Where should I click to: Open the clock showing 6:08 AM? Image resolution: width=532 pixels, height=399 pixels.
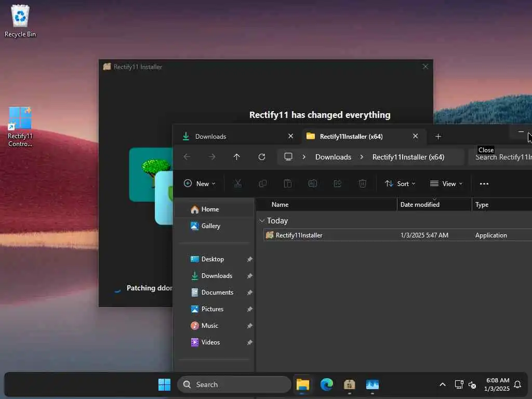click(497, 384)
